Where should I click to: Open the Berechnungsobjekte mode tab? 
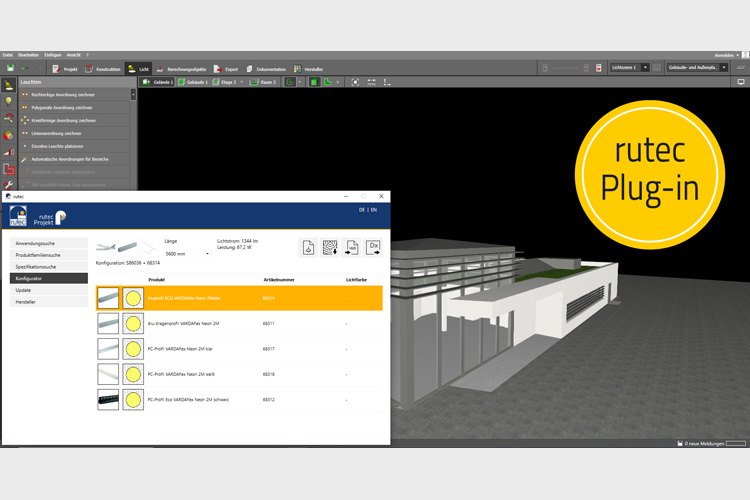coord(181,69)
